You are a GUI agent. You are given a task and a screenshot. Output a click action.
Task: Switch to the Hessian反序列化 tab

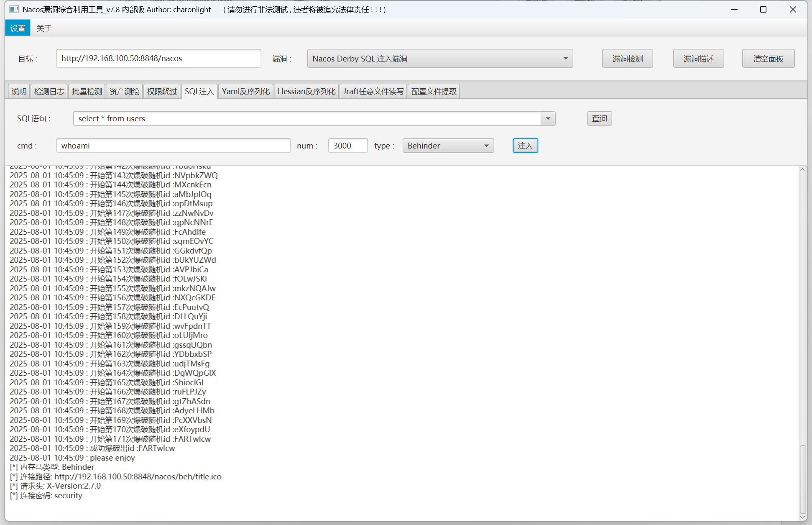pyautogui.click(x=306, y=91)
